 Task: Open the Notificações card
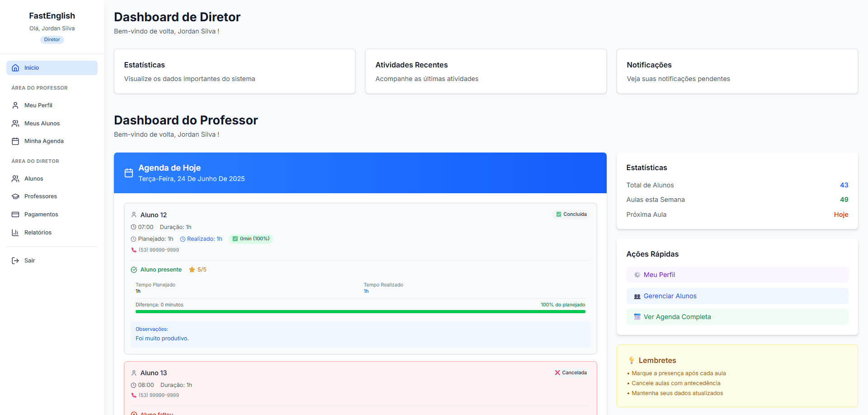tap(737, 72)
